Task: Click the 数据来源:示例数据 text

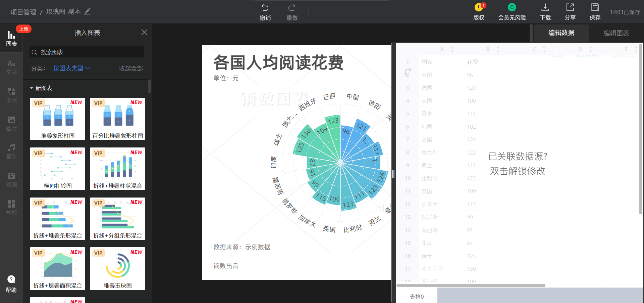Action: pos(242,247)
